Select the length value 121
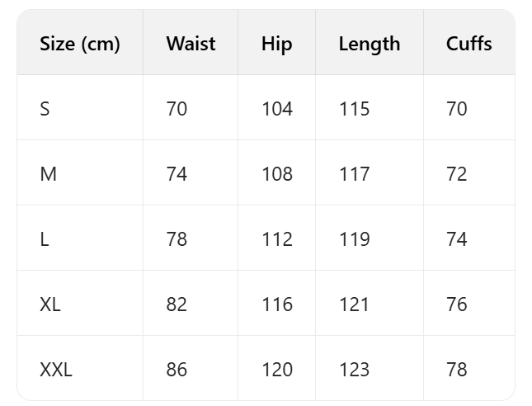The image size is (532, 406). pyautogui.click(x=354, y=304)
